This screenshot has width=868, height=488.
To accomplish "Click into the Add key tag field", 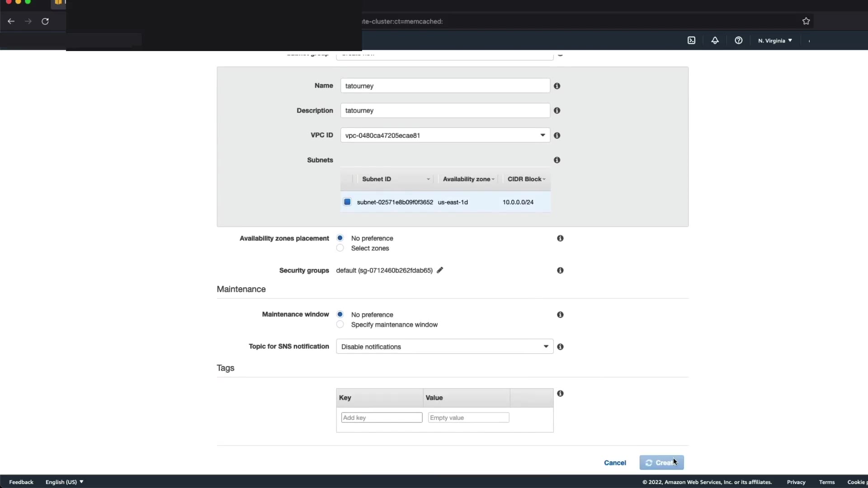I will click(x=382, y=418).
